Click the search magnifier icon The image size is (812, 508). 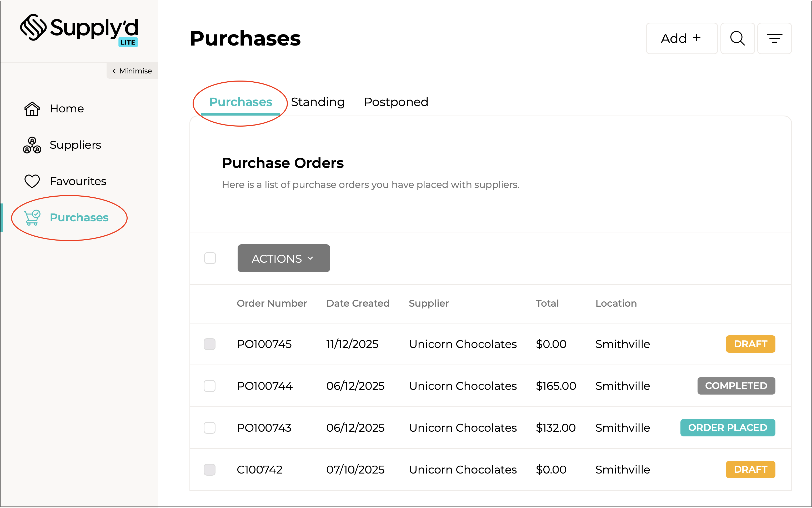[x=737, y=38]
